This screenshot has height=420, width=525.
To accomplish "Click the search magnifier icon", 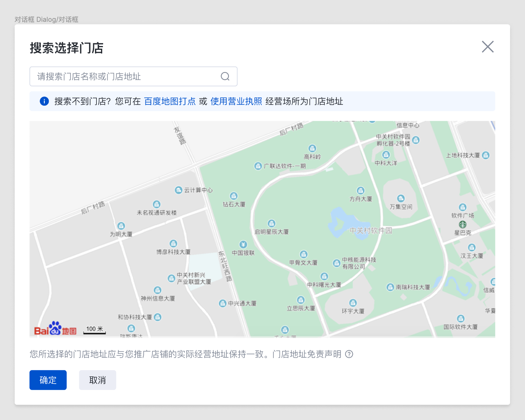I will [x=225, y=76].
